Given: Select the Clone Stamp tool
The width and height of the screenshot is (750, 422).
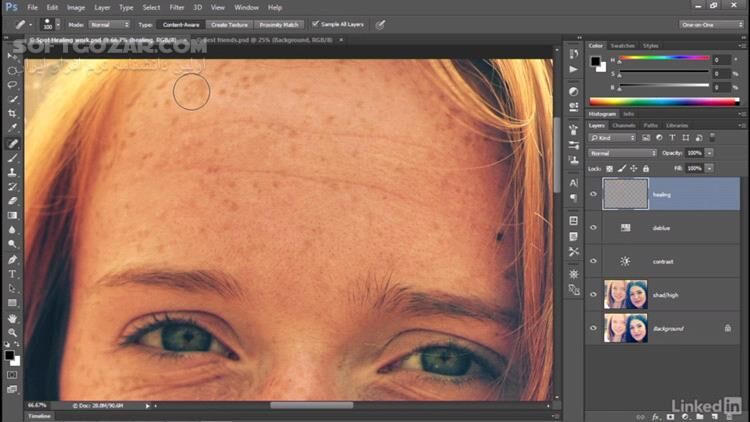Looking at the screenshot, I should point(13,172).
